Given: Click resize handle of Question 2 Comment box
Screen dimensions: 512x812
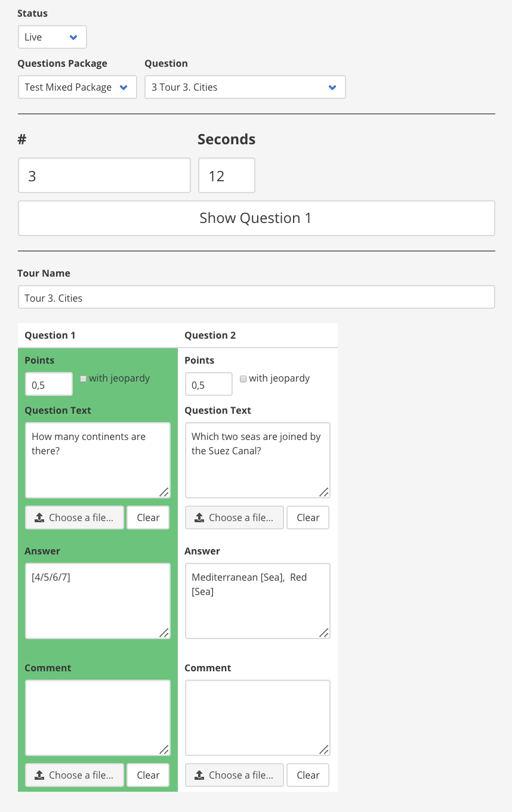Looking at the screenshot, I should (323, 749).
